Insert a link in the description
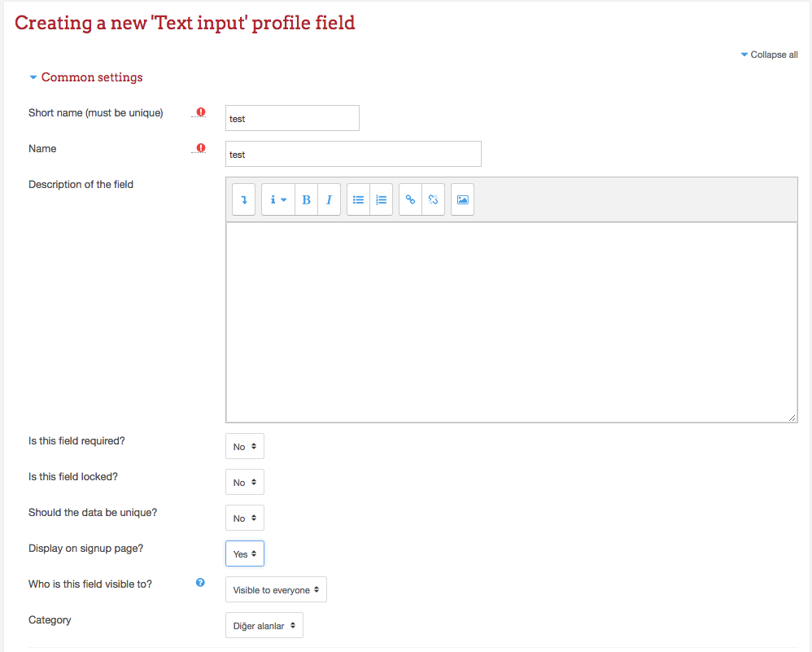 coord(411,199)
